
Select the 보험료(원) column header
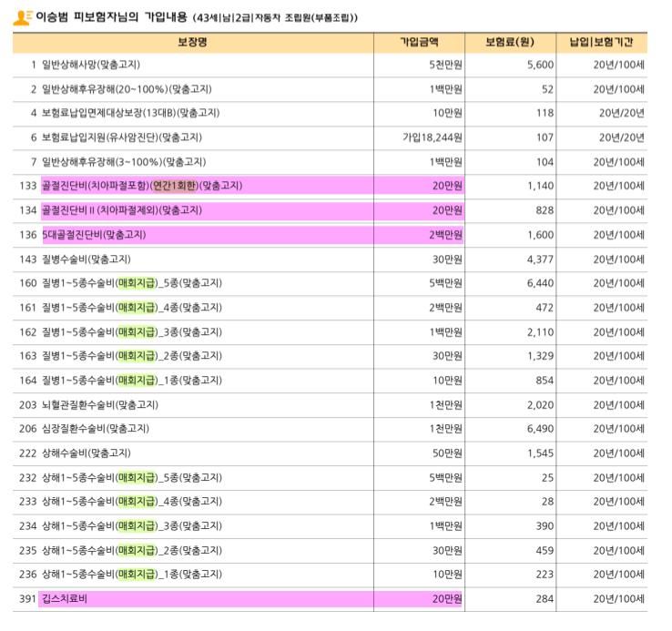510,42
